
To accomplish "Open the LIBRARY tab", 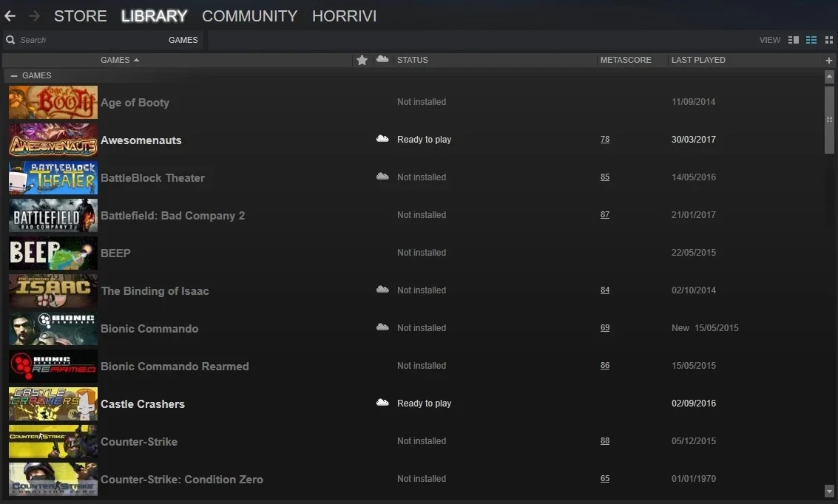I will coord(154,16).
